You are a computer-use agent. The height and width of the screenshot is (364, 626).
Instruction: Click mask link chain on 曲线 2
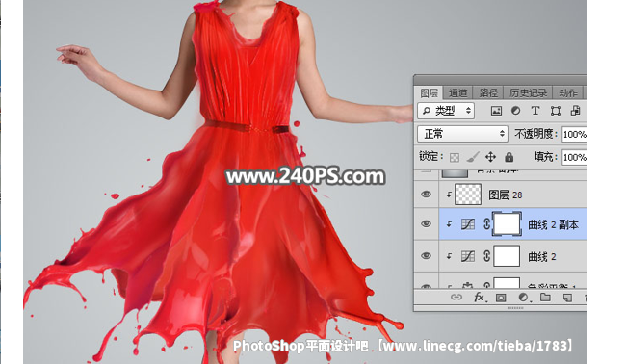486,256
